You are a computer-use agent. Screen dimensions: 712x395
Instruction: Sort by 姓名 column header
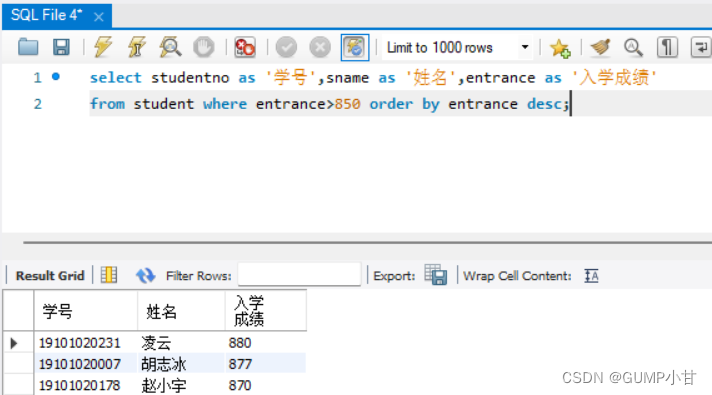[x=181, y=311]
